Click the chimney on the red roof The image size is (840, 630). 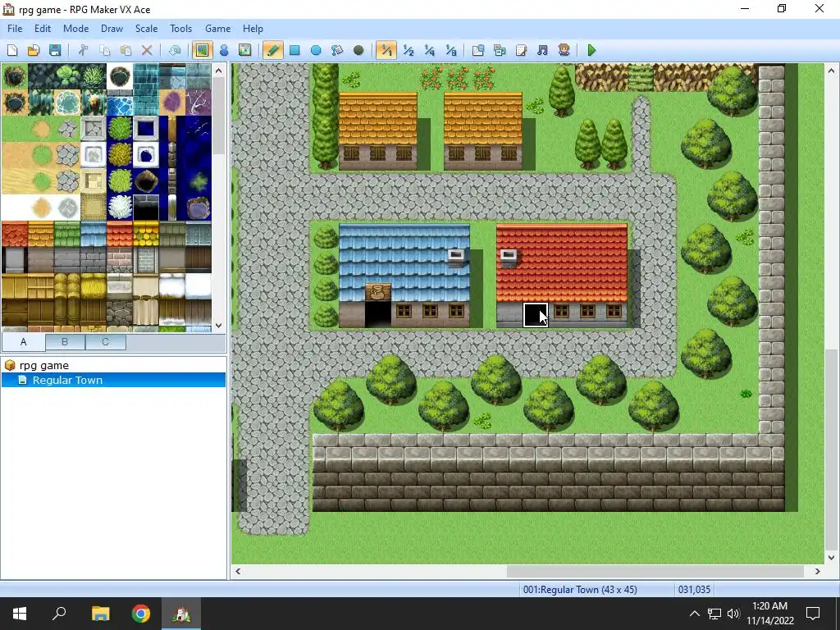509,258
